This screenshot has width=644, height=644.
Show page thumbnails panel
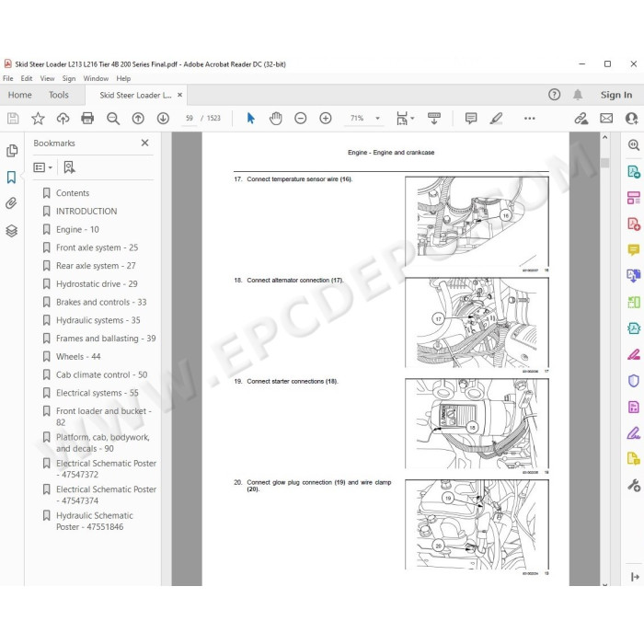click(x=12, y=151)
